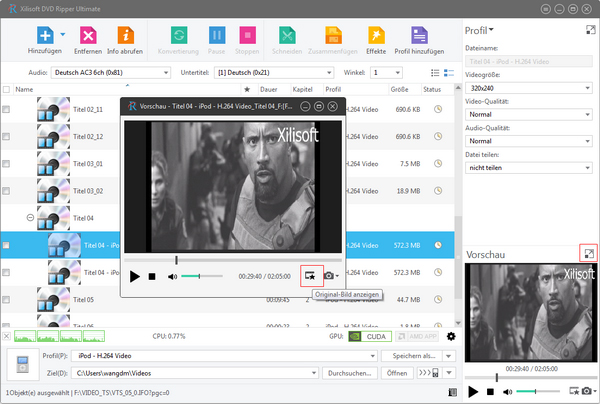
Task: Click the Hinzufügen add icon
Action: (45, 35)
